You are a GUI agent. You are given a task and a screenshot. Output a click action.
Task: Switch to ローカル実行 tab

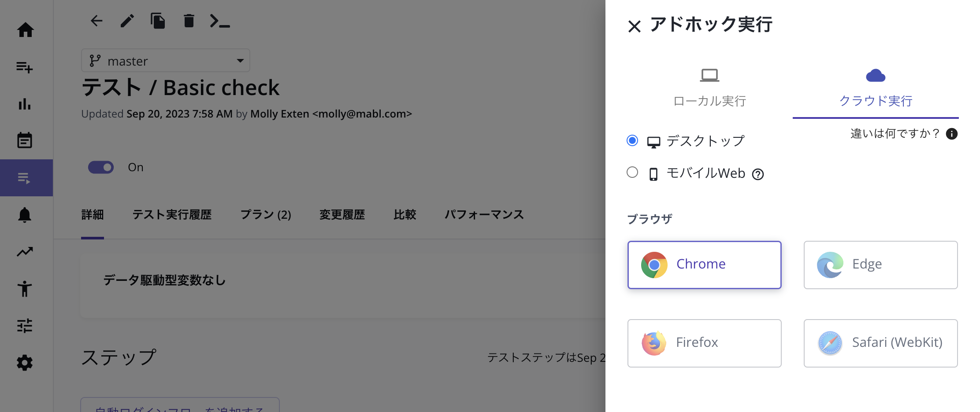(709, 89)
